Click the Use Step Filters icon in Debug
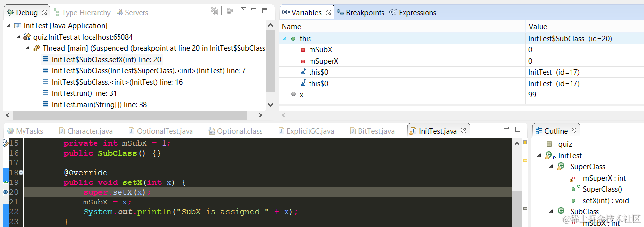 coord(230,11)
